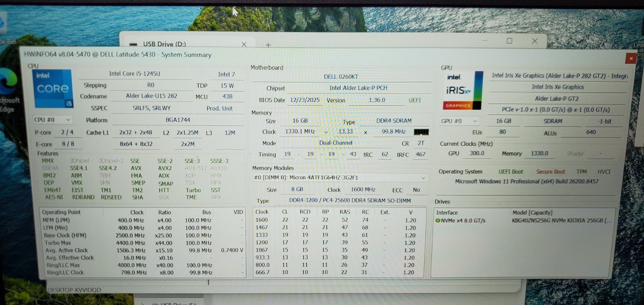Click the Dual-Channel mode value
This screenshot has height=305, width=644.
pos(336,143)
